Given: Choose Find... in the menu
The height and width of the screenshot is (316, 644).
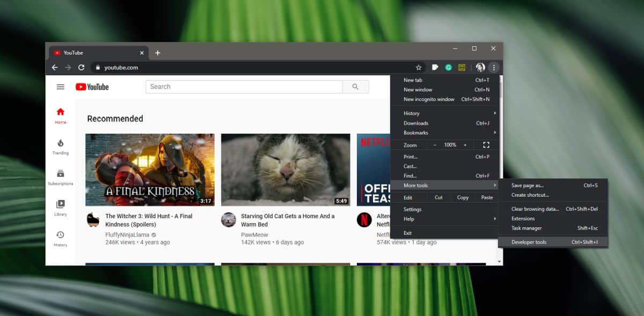Looking at the screenshot, I should click(x=445, y=176).
